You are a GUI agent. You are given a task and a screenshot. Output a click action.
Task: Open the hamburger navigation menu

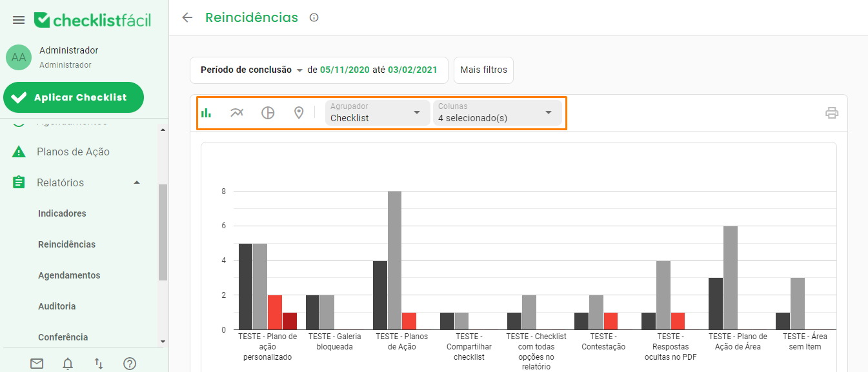click(x=18, y=19)
